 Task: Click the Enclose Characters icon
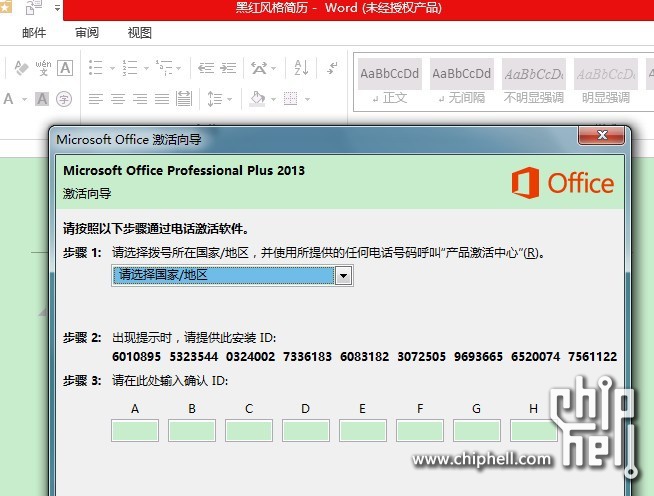[x=64, y=99]
